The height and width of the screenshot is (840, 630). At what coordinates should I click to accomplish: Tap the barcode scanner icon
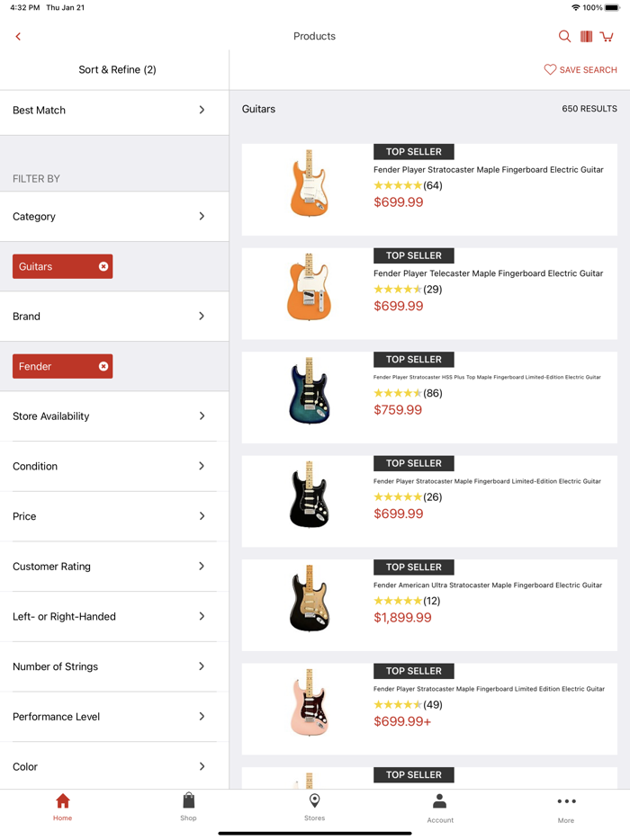(x=586, y=36)
